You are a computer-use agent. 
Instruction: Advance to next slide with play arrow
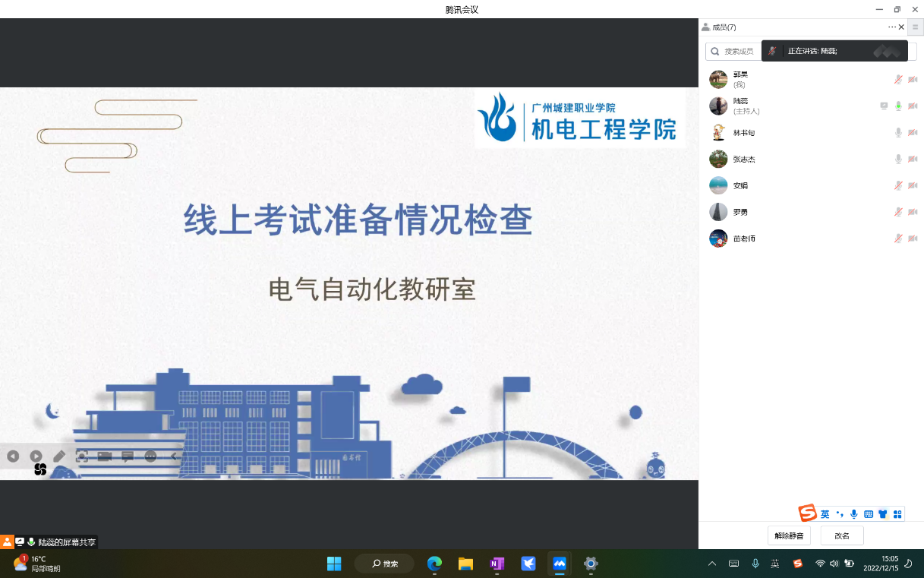point(36,456)
